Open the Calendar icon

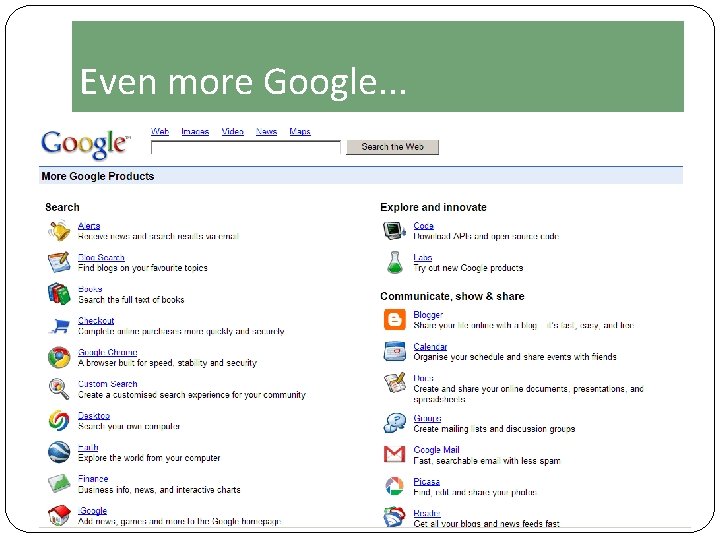click(394, 351)
